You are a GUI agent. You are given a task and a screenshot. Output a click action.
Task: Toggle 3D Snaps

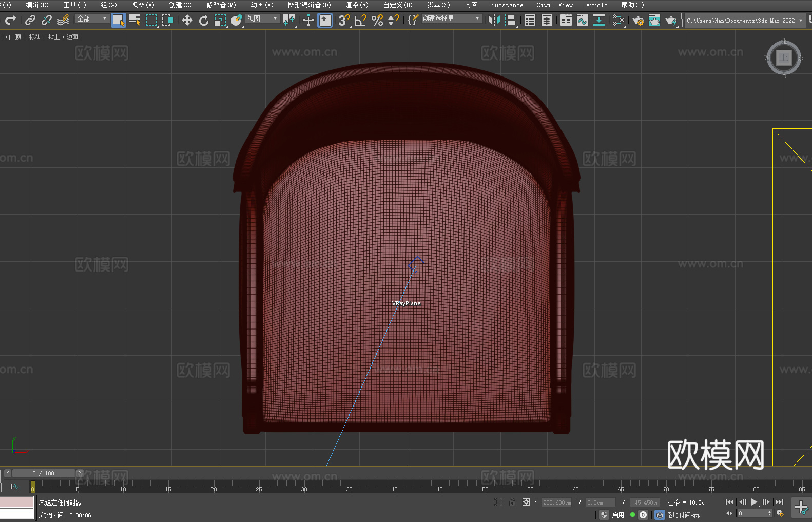click(344, 20)
